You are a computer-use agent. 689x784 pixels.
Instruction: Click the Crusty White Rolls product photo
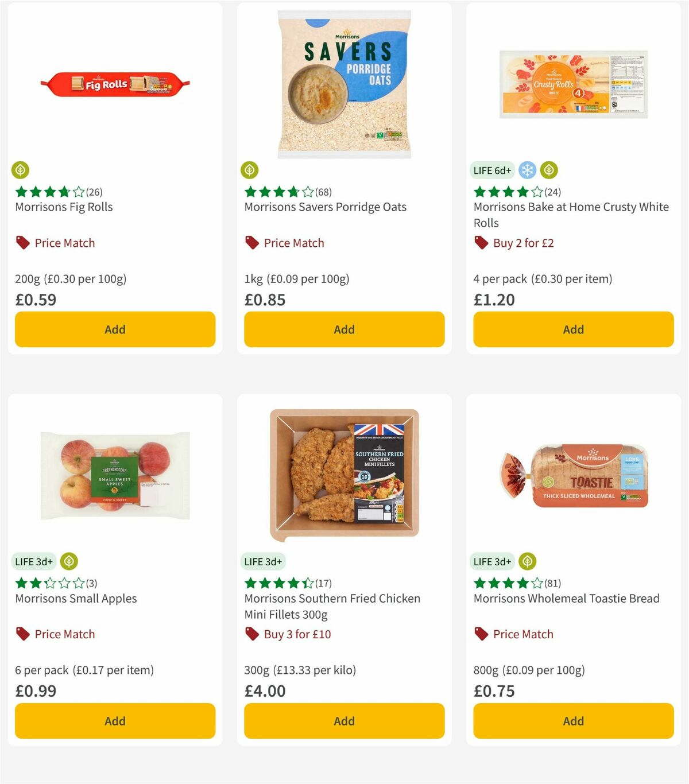pos(573,85)
